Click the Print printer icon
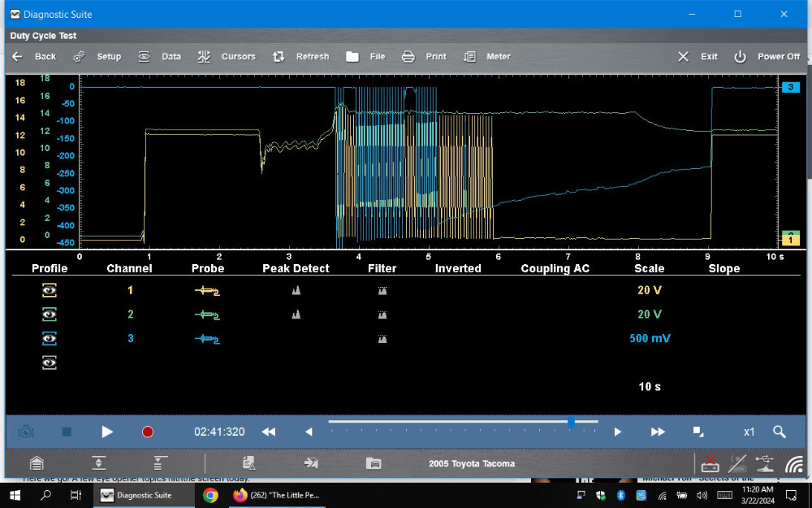 [x=408, y=57]
